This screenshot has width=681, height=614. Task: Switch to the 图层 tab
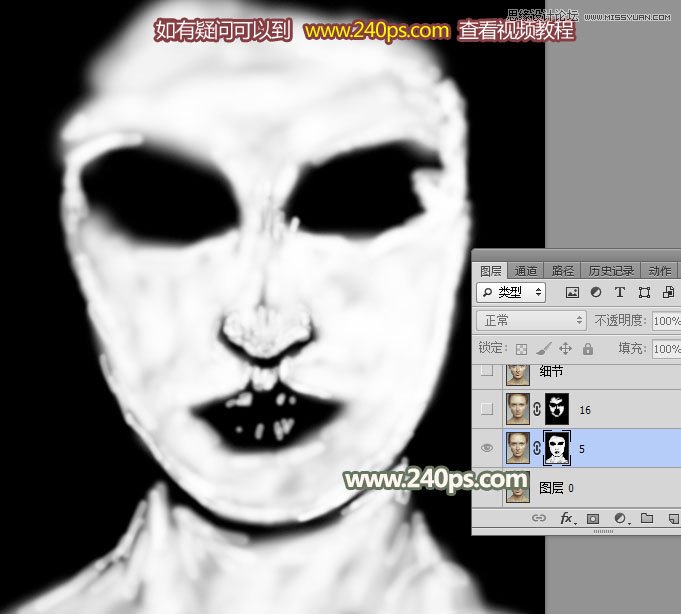click(x=490, y=271)
